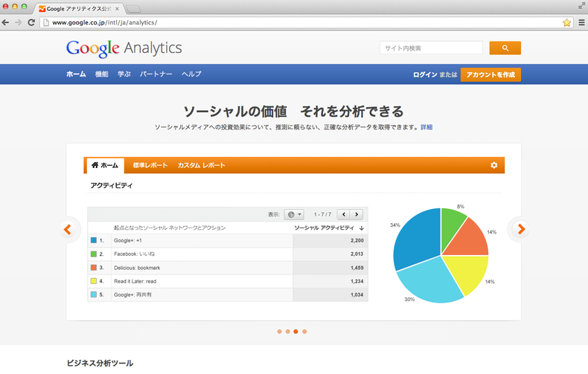588x374 pixels.
Task: Open the 表示 chart type dropdown
Action: [x=295, y=214]
